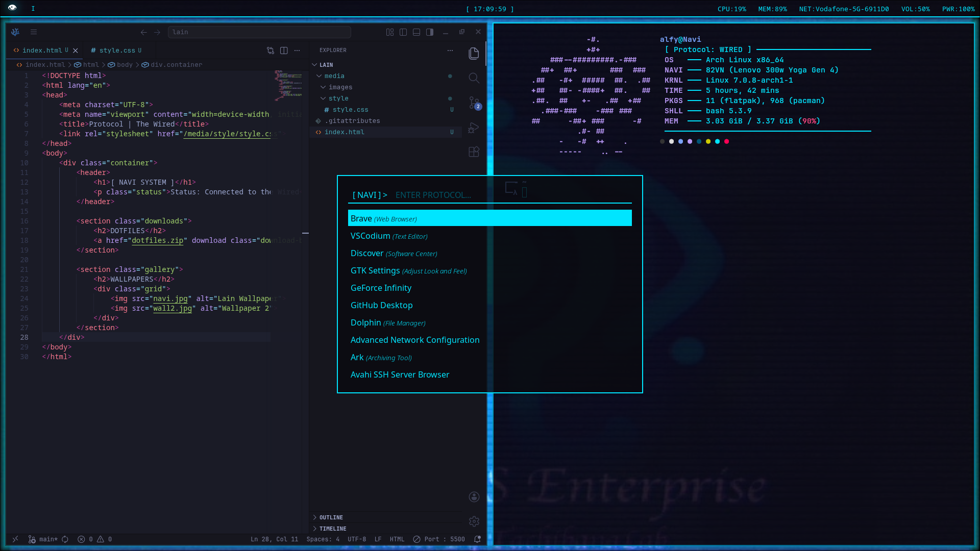Screen dimensions: 980x551
Task: Synchronize changes with the sync icon
Action: point(65,539)
